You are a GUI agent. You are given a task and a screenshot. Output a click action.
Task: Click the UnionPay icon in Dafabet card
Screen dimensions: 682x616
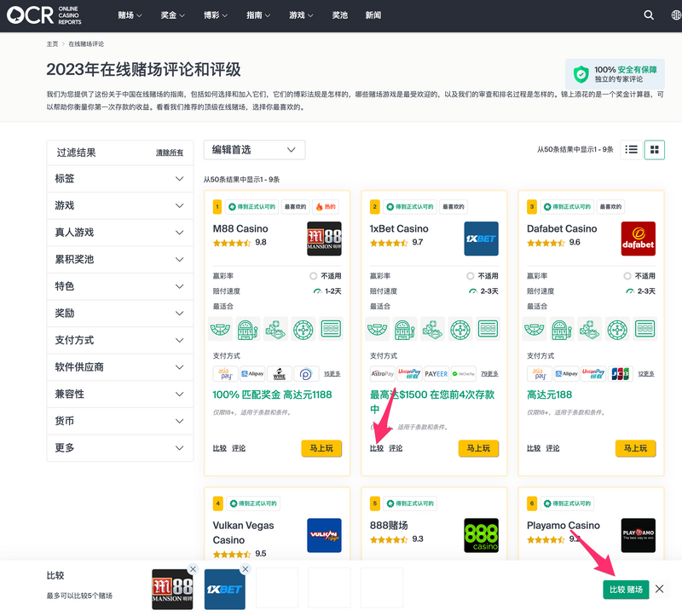point(593,373)
